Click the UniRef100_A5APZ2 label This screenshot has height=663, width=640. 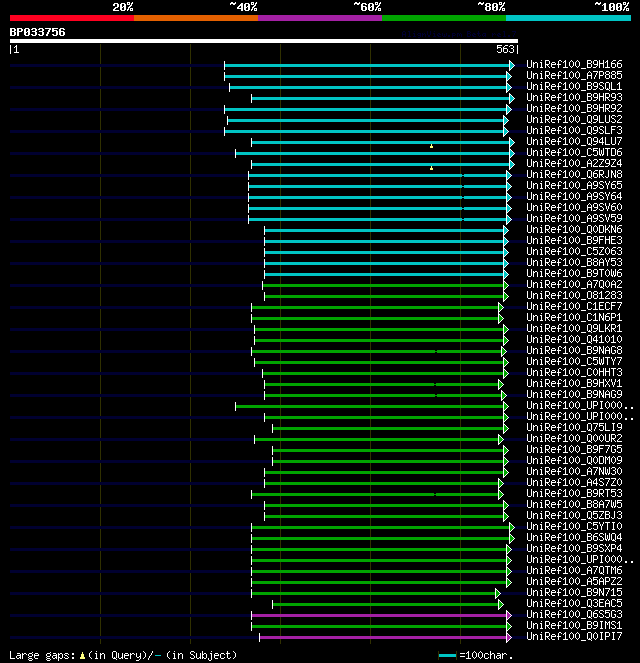[574, 581]
